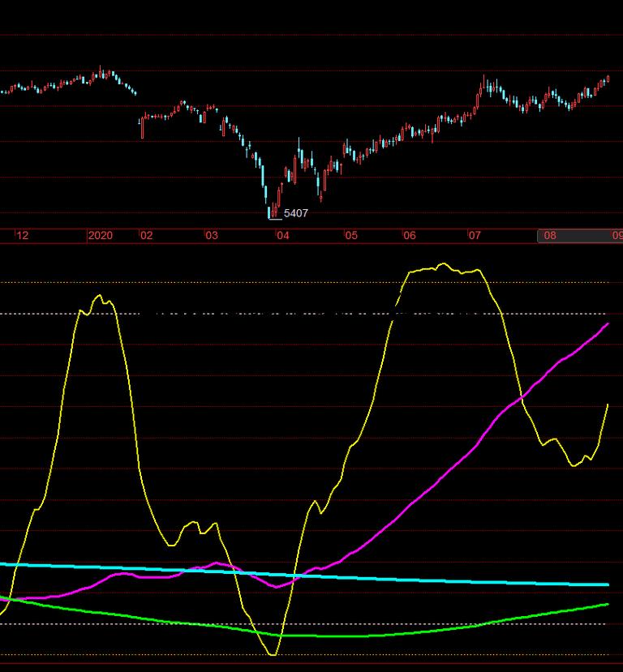The width and height of the screenshot is (623, 672).
Task: Select the 06 month marker
Action: click(409, 236)
